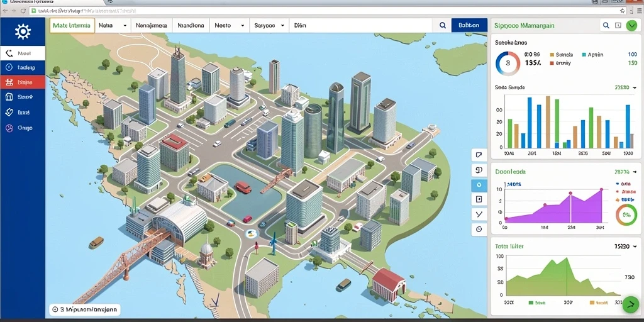Click the map status label at bottom left
Viewport: 644px width, 322px height.
coord(85,309)
